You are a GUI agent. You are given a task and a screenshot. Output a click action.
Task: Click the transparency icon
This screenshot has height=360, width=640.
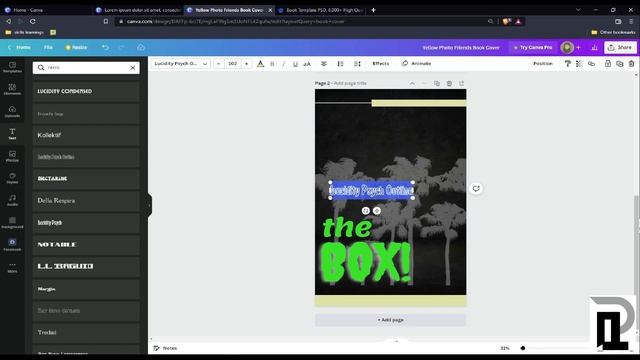[579, 64]
